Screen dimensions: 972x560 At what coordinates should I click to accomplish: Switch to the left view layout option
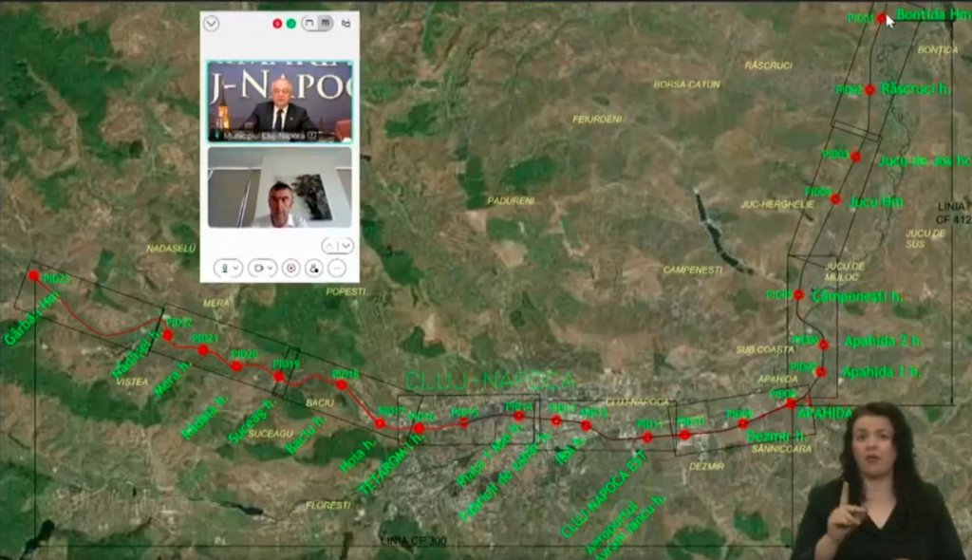[x=309, y=23]
